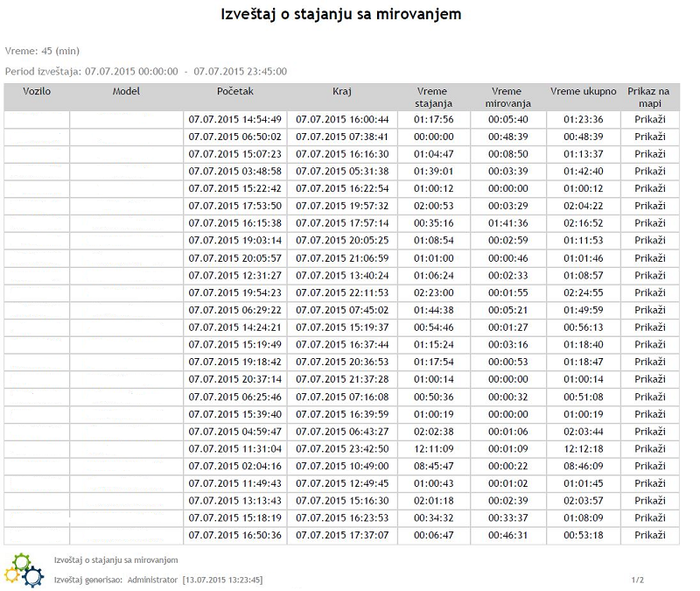The image size is (700, 591).
Task: Click the standing time cell 02:23:00
Action: (x=433, y=292)
